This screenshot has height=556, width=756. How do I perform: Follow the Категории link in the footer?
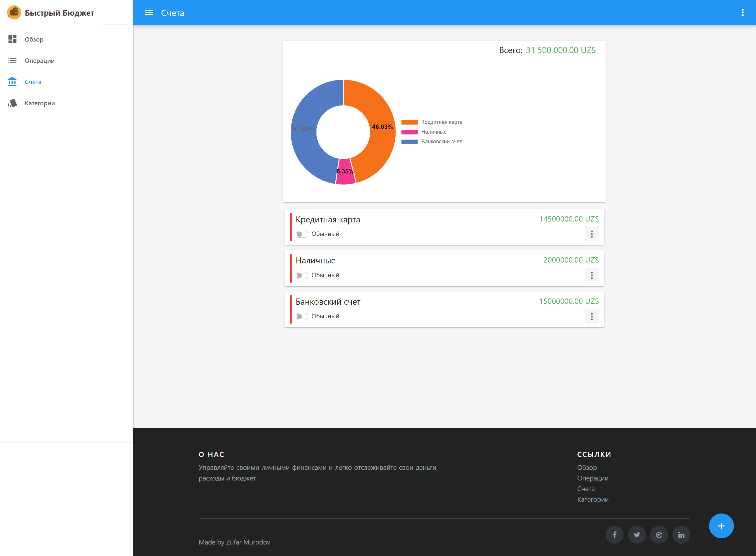pyautogui.click(x=592, y=499)
